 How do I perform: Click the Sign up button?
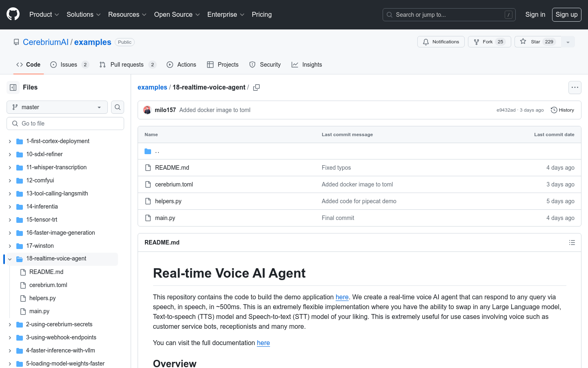567,15
